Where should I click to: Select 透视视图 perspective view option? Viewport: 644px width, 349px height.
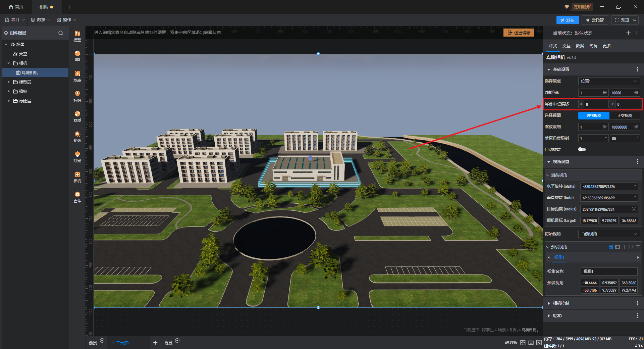tap(594, 115)
